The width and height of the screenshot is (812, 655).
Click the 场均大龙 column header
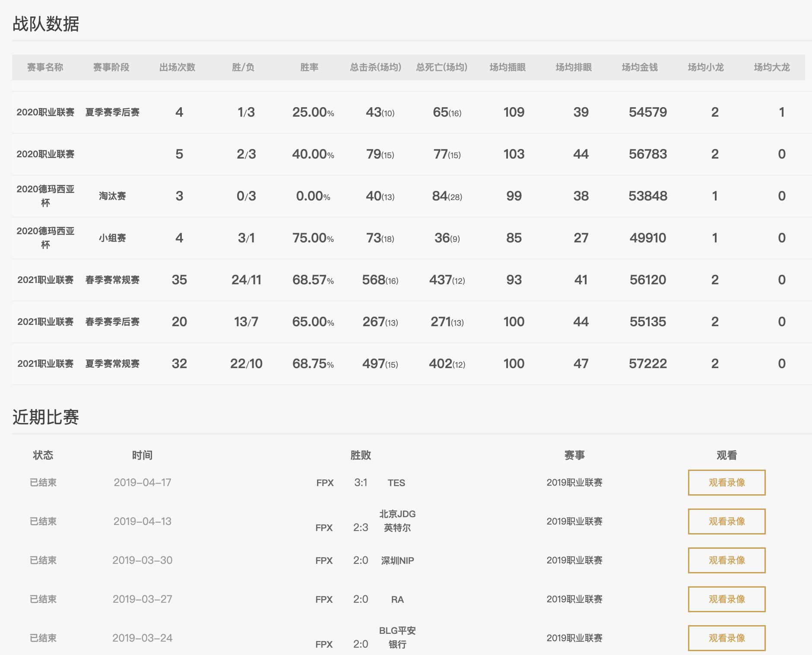771,67
